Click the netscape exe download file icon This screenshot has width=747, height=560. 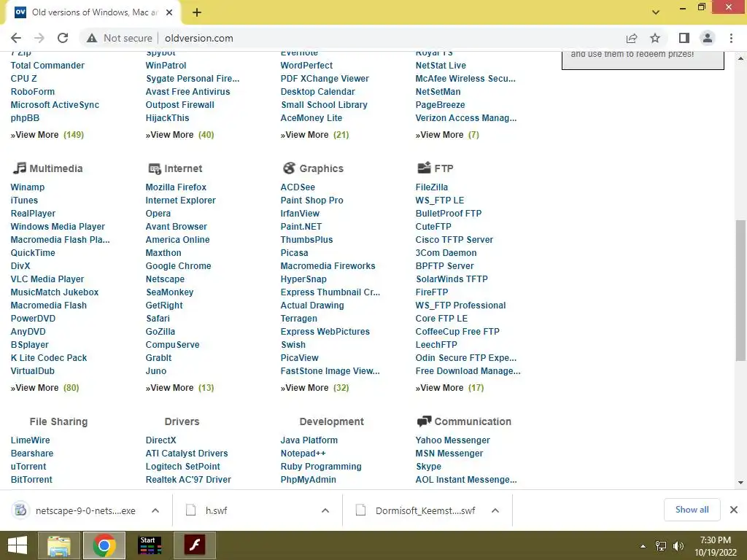20,510
